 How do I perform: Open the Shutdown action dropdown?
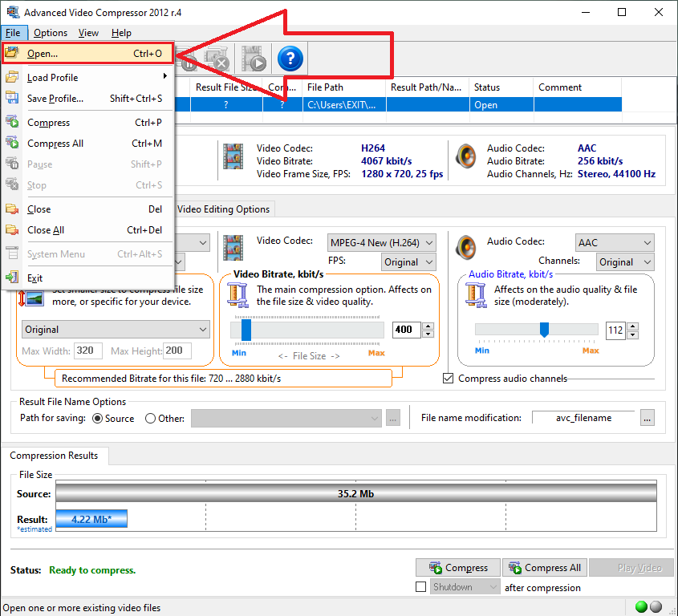[465, 587]
